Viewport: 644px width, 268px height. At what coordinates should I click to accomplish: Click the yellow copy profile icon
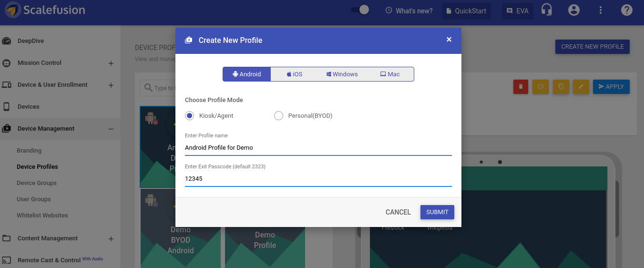[561, 87]
